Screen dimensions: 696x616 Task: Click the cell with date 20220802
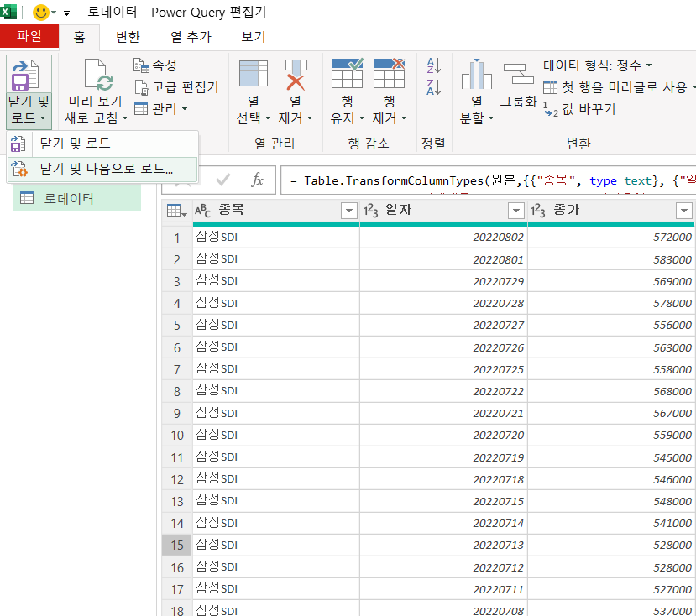(x=443, y=237)
